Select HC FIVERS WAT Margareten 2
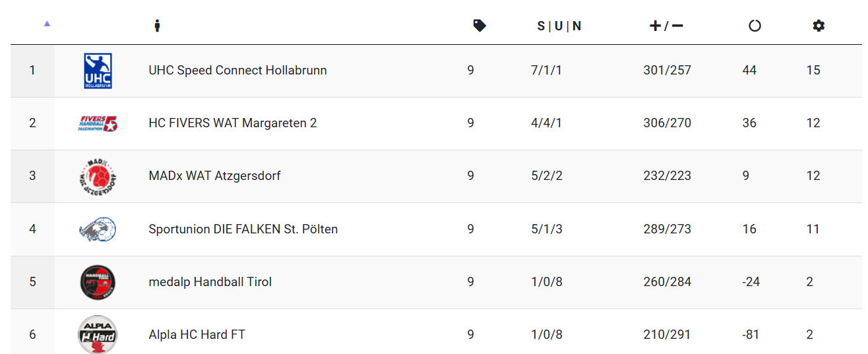The height and width of the screenshot is (354, 868). [x=233, y=123]
